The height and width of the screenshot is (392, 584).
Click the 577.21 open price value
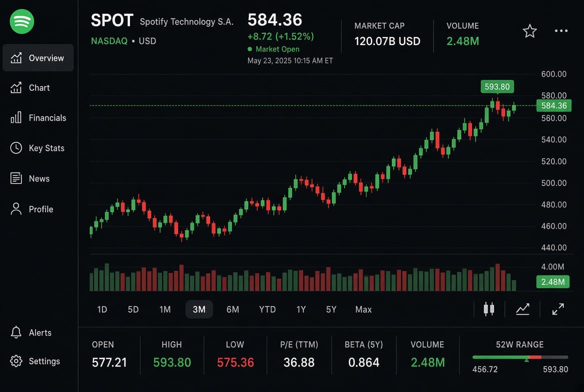[x=109, y=362]
